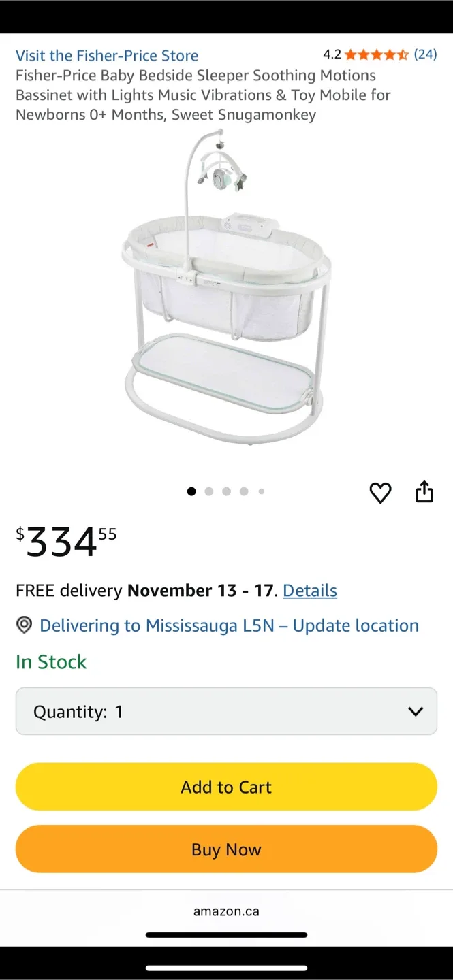Click the In Stock status text

(x=51, y=661)
